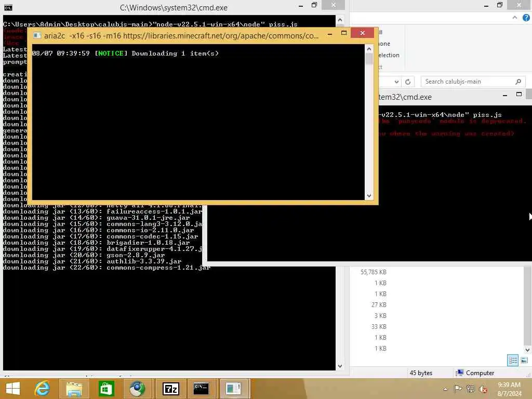This screenshot has width=532, height=399.
Task: Launch the Windows Store taskbar icon
Action: click(106, 389)
